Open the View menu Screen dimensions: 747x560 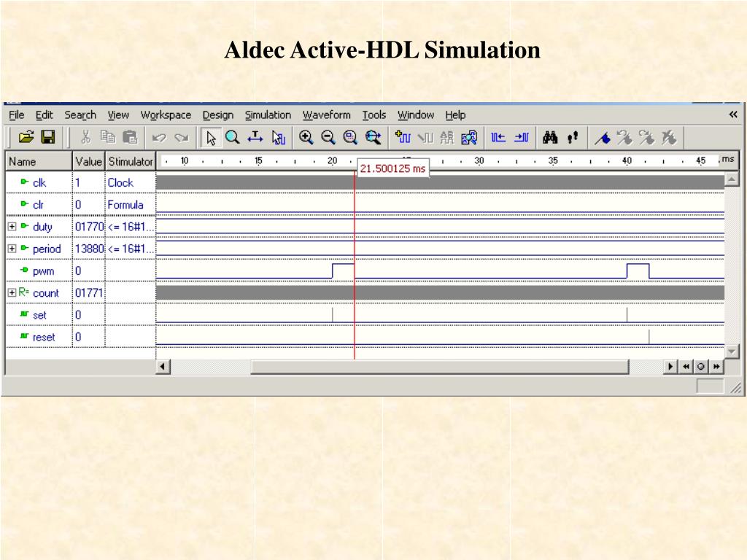tap(117, 114)
